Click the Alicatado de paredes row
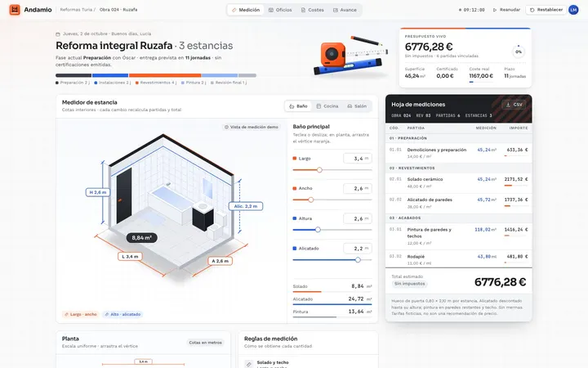The image size is (588, 368). 459,203
